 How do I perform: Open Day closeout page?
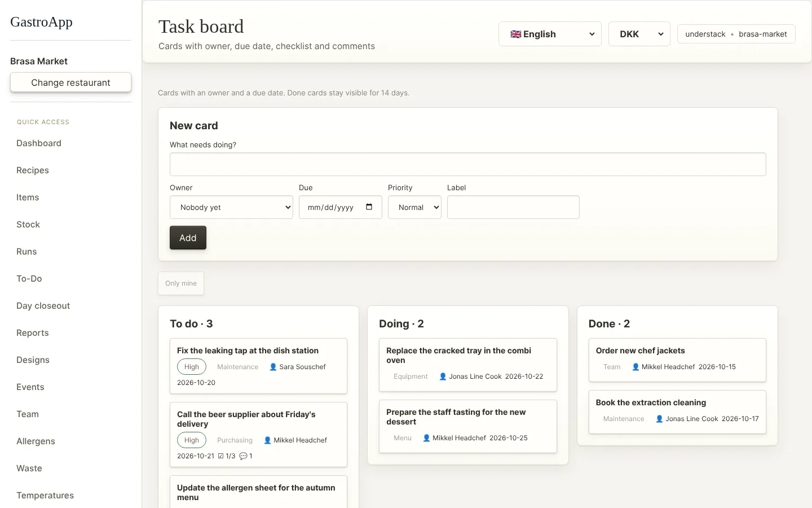point(43,306)
